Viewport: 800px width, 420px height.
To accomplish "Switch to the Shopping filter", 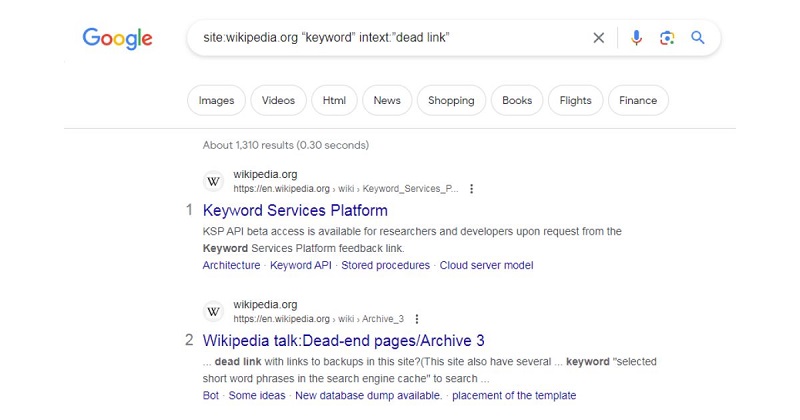I will point(451,101).
